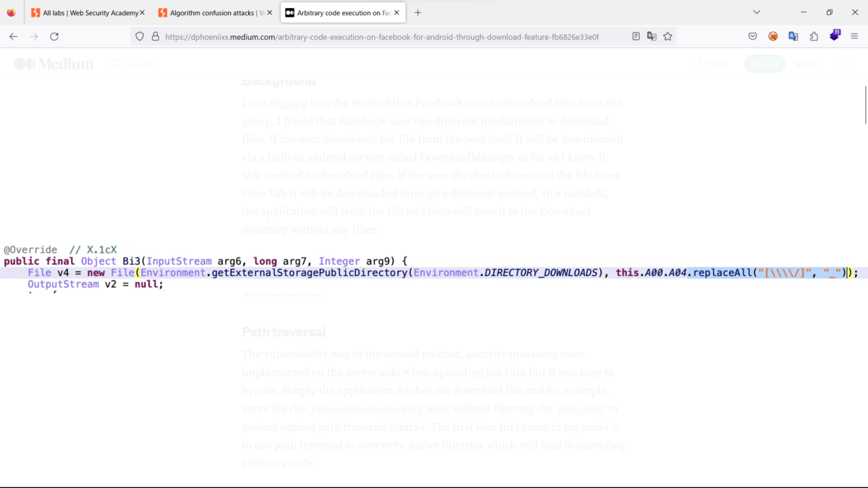Open the Firefox application menu

855,35
